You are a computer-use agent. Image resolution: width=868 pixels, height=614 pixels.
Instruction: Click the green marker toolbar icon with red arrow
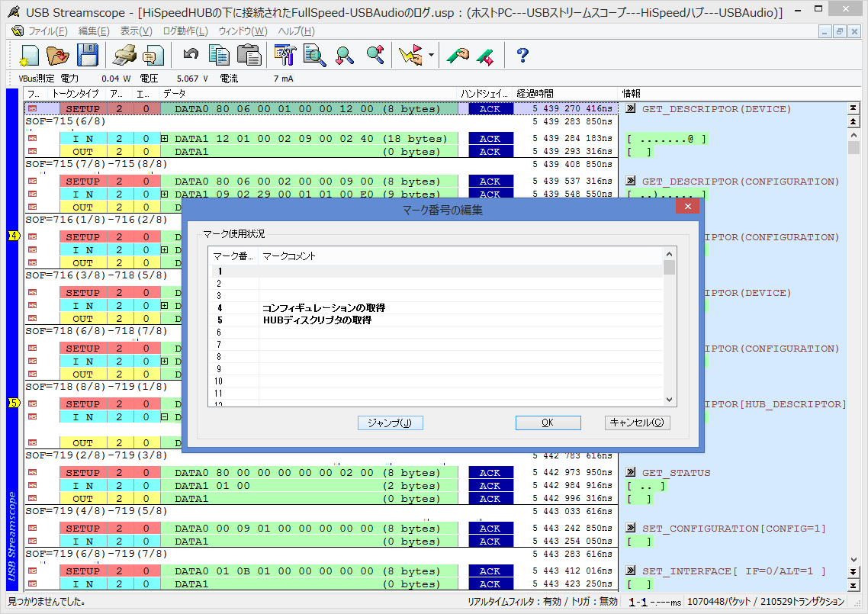tap(485, 56)
